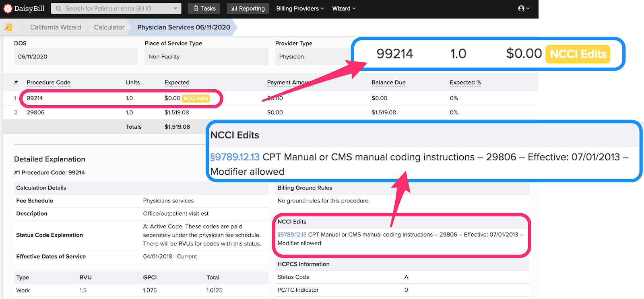Click the Procedure Code column header
The width and height of the screenshot is (644, 299).
point(48,82)
